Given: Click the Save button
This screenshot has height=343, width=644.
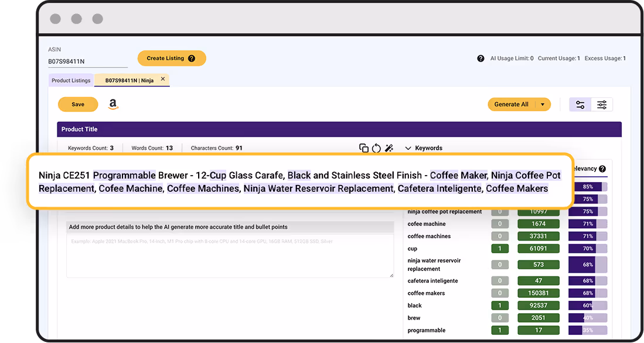Looking at the screenshot, I should pos(78,104).
